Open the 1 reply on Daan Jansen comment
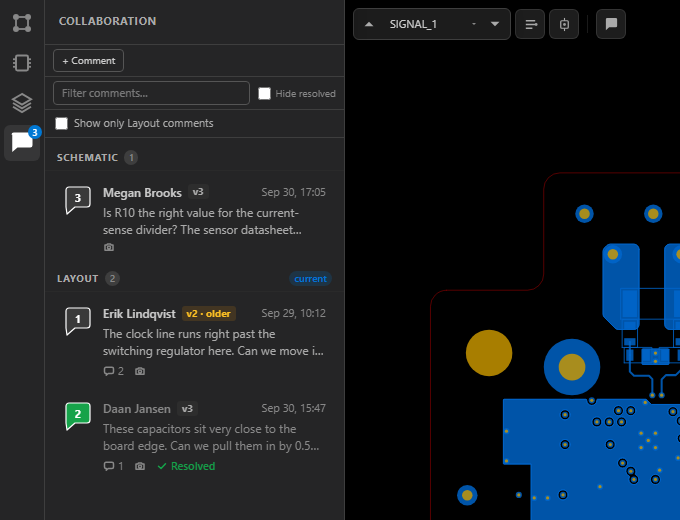Image resolution: width=680 pixels, height=520 pixels. [x=114, y=466]
